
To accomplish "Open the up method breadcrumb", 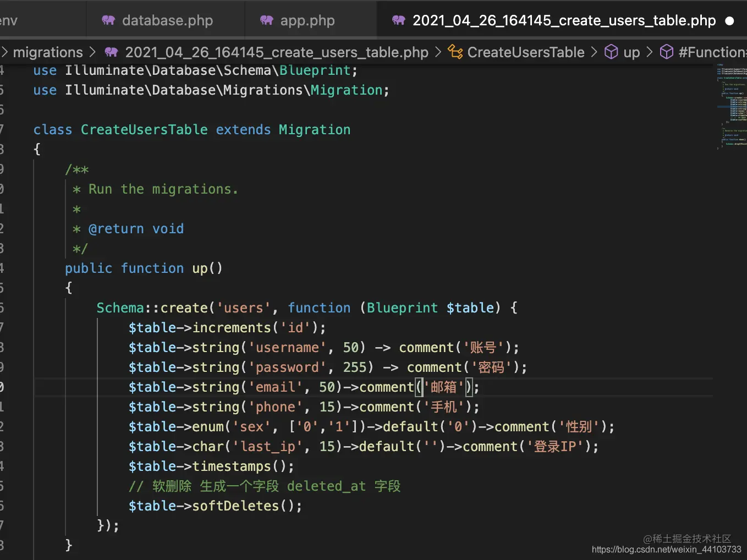I will [631, 52].
